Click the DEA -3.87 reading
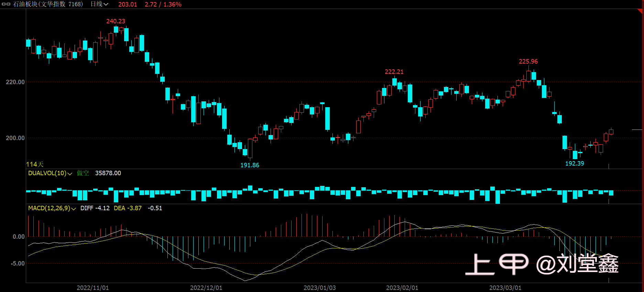This screenshot has width=644, height=292. point(128,208)
